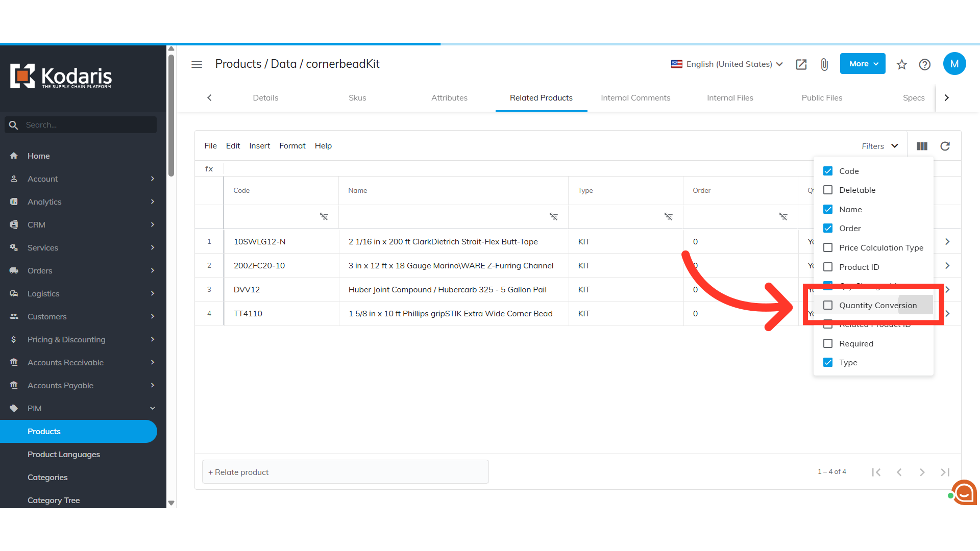Check the Deletable column option
Image resolution: width=980 pixels, height=551 pixels.
click(828, 190)
